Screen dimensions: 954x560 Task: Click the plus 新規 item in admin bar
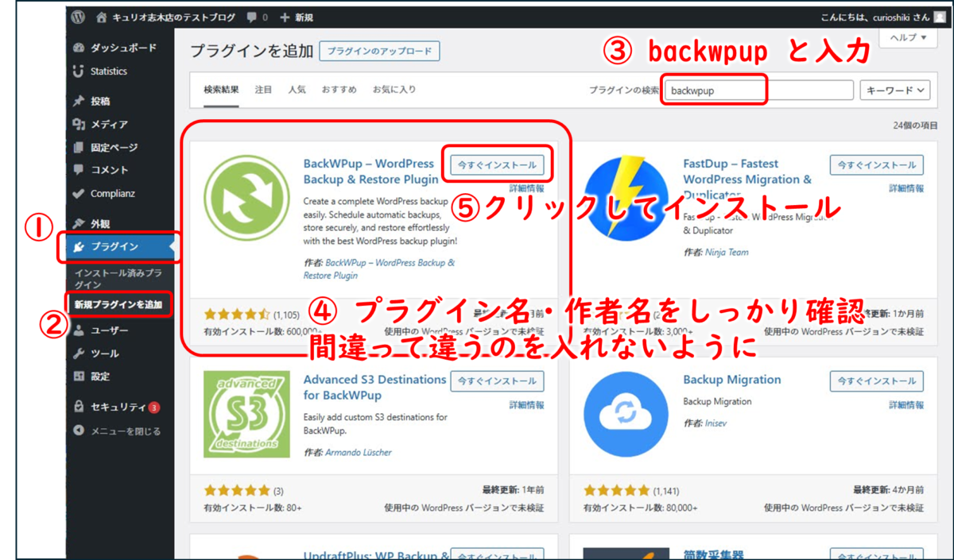[297, 17]
